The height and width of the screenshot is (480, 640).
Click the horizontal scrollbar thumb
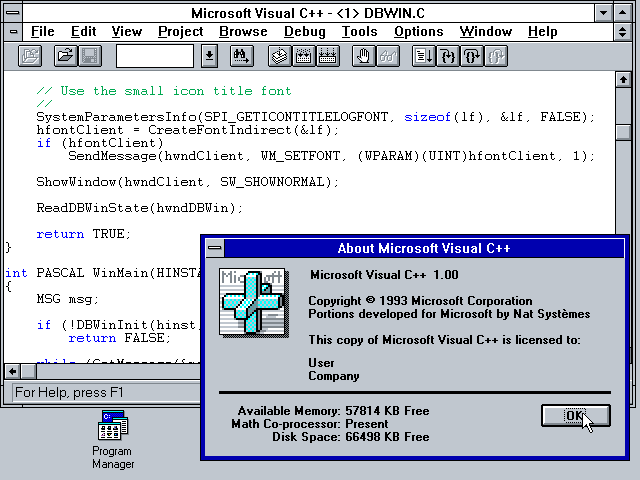tap(29, 371)
